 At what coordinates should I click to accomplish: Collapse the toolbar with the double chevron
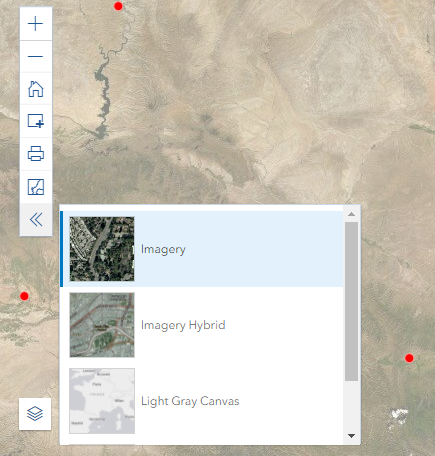tap(36, 220)
